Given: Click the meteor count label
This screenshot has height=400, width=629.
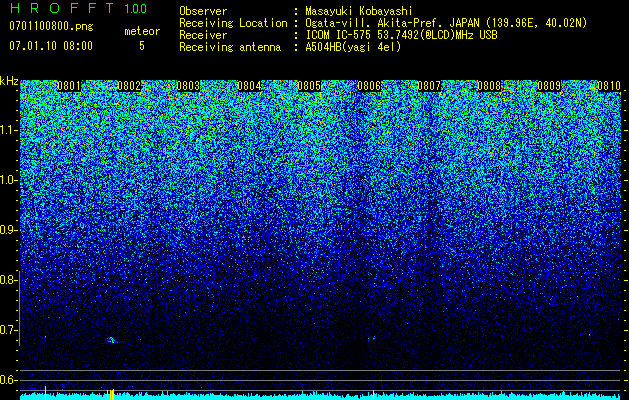Looking at the screenshot, I should click(x=142, y=31).
